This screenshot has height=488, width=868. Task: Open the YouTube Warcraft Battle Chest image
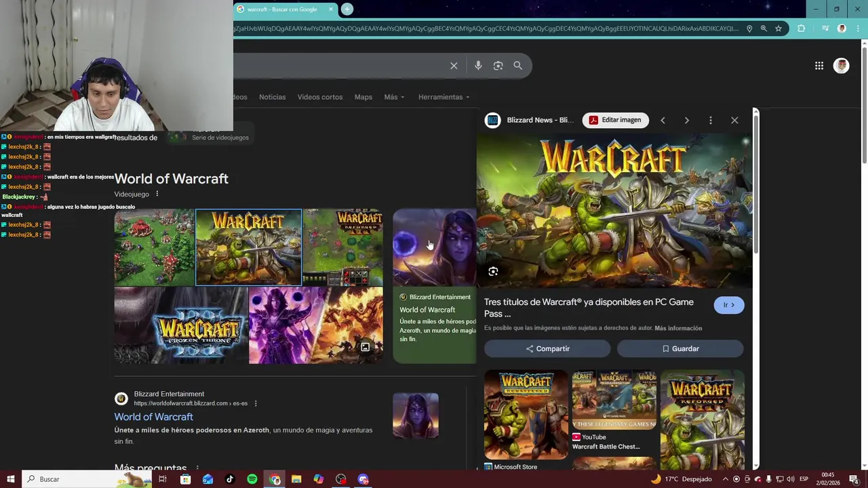(614, 400)
